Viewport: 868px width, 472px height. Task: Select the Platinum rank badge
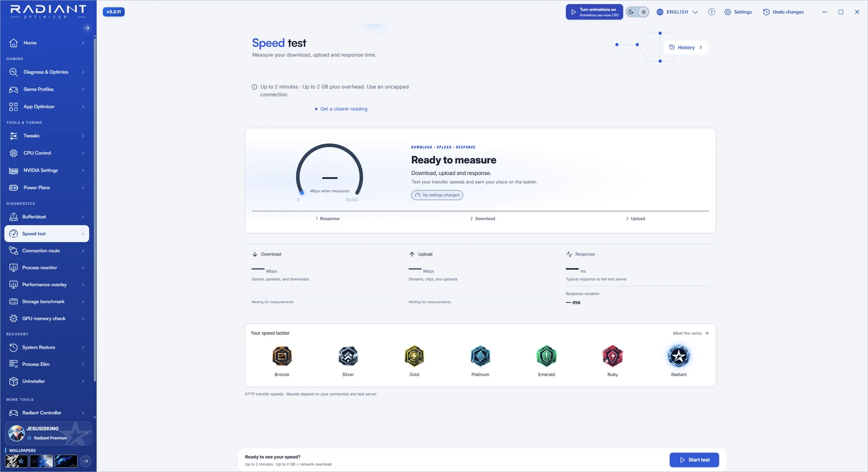tap(481, 356)
